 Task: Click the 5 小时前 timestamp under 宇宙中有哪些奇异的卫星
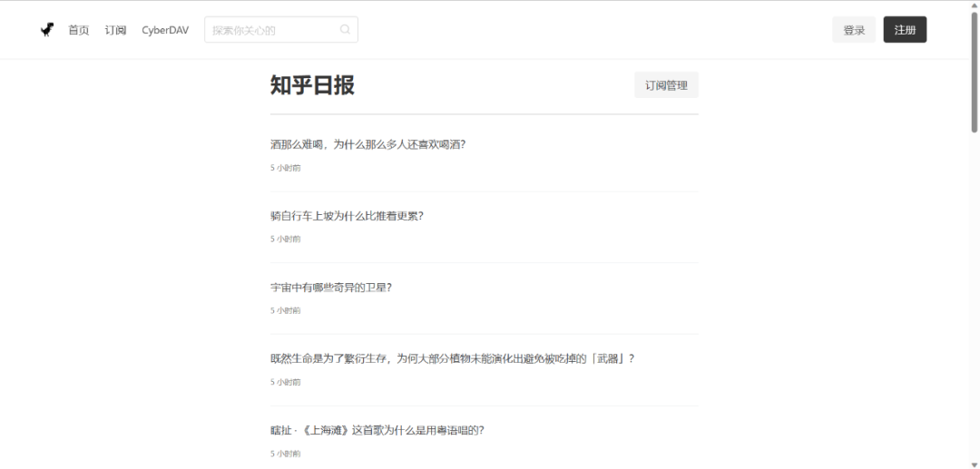(286, 310)
